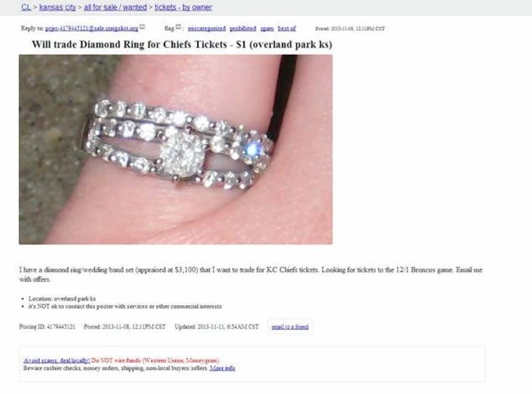Open Avoid scams, deal locally link
This screenshot has width=532, height=394.
pyautogui.click(x=57, y=360)
